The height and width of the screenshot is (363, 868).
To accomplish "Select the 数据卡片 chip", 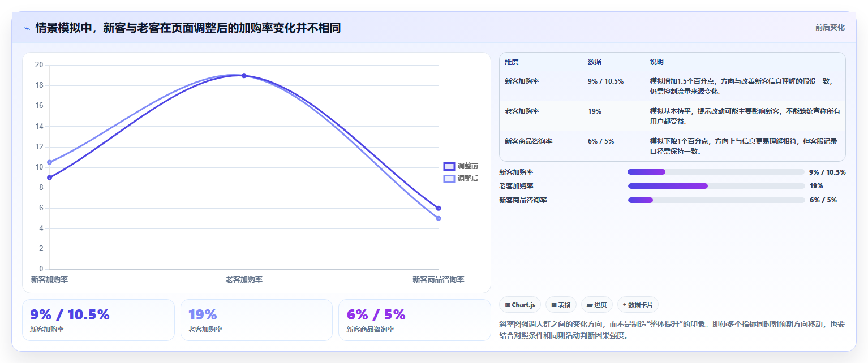I will tap(638, 305).
